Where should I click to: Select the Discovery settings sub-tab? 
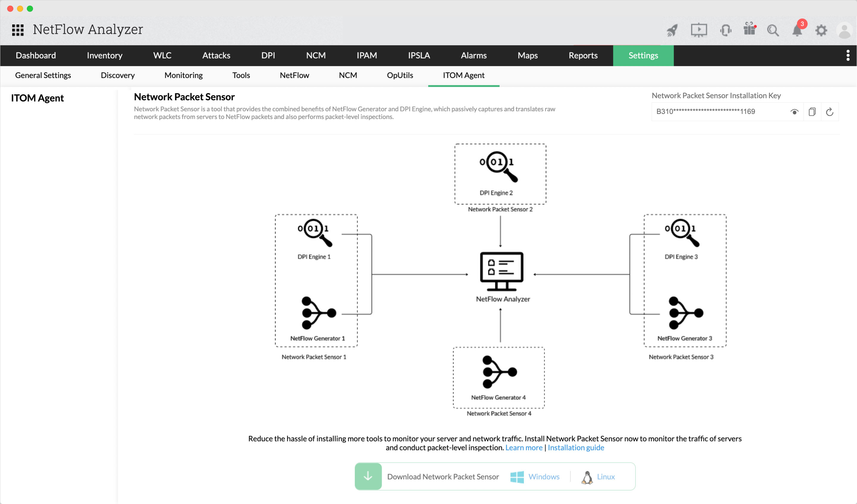[118, 75]
